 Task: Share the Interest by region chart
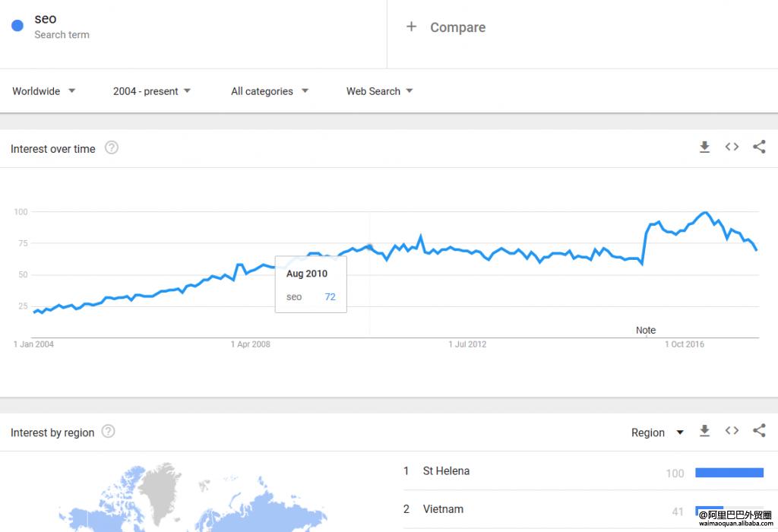tap(759, 432)
